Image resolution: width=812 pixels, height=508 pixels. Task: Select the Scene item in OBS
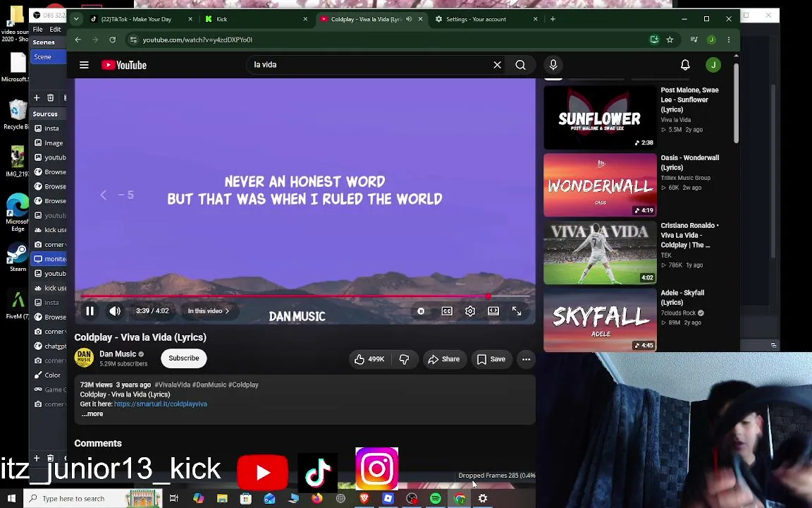(x=49, y=57)
